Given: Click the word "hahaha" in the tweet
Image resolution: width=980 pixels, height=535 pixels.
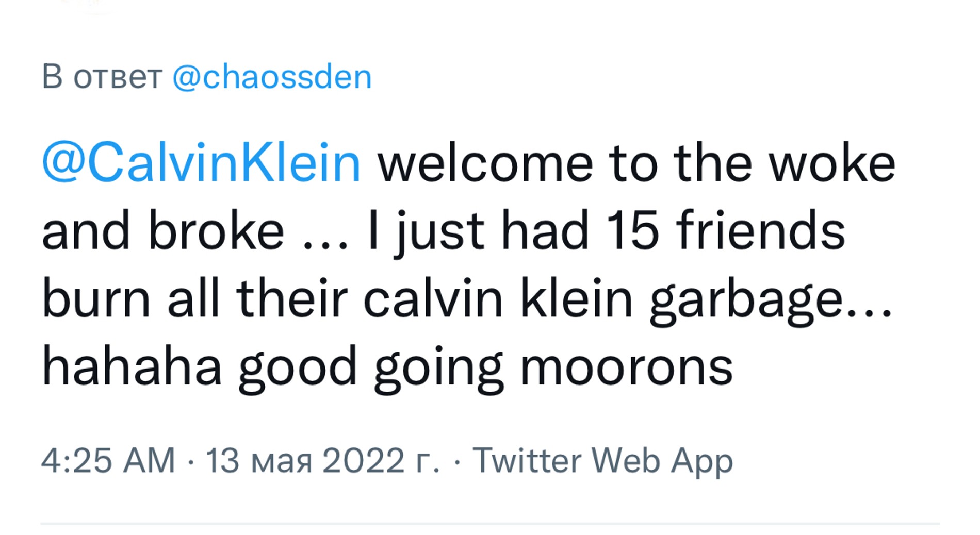Looking at the screenshot, I should 132,367.
